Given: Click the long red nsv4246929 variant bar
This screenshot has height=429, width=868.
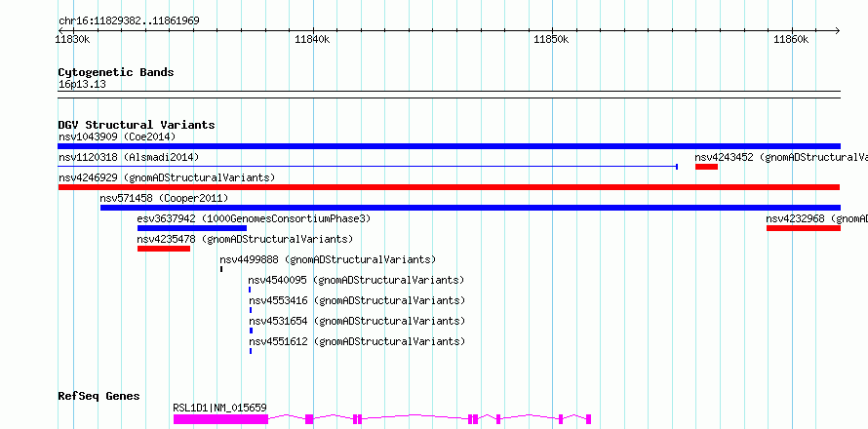Looking at the screenshot, I should coord(449,187).
